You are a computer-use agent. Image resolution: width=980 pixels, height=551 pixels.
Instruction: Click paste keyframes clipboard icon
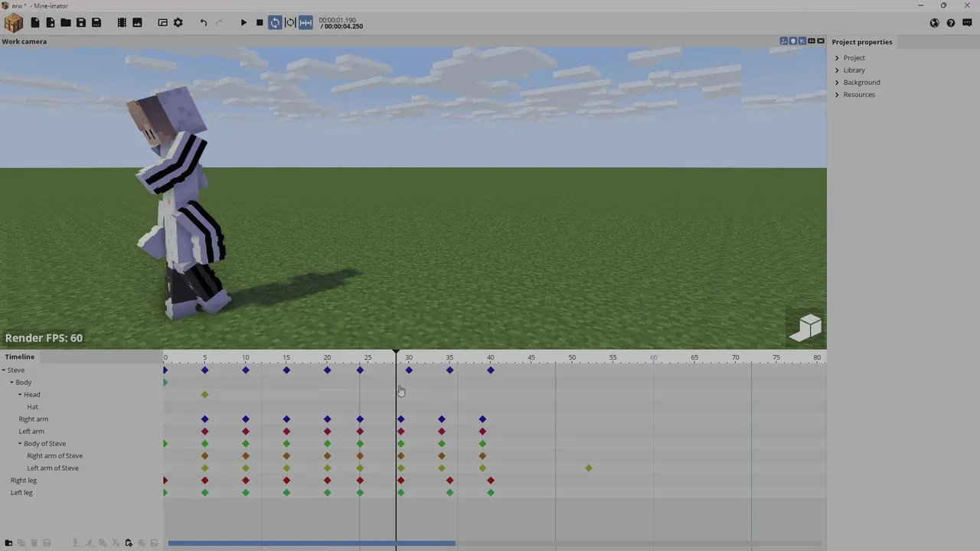click(x=129, y=543)
